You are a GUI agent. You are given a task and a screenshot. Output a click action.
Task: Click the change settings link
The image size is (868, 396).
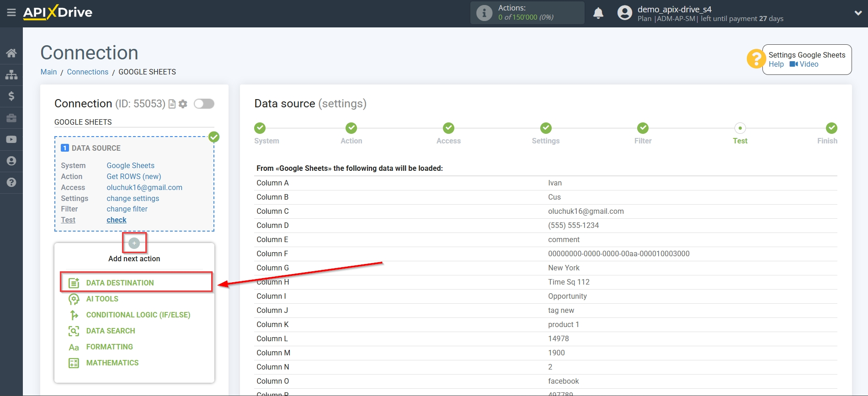(133, 199)
